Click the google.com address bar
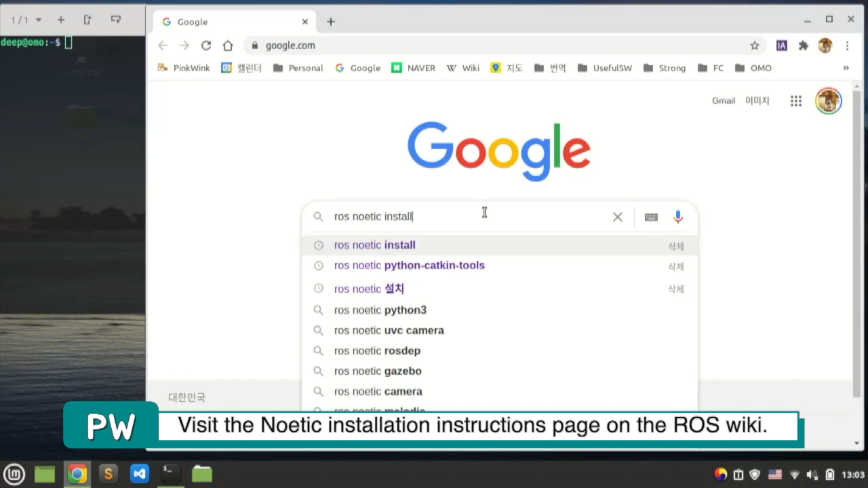868x488 pixels. point(500,45)
